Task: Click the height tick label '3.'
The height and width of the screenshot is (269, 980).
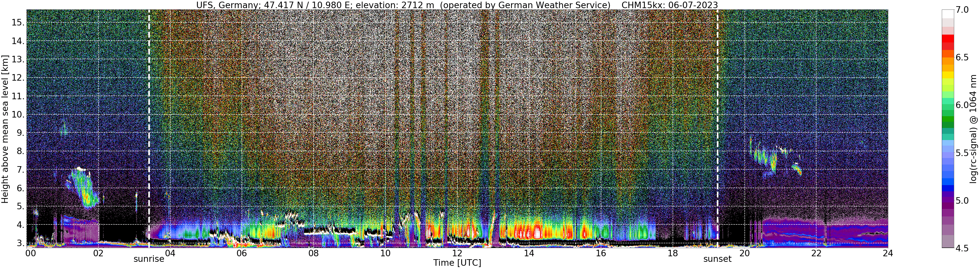Action: 21,243
